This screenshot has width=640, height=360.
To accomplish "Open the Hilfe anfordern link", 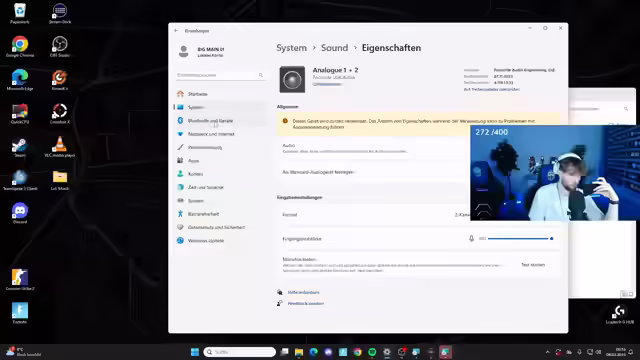I will tap(303, 292).
